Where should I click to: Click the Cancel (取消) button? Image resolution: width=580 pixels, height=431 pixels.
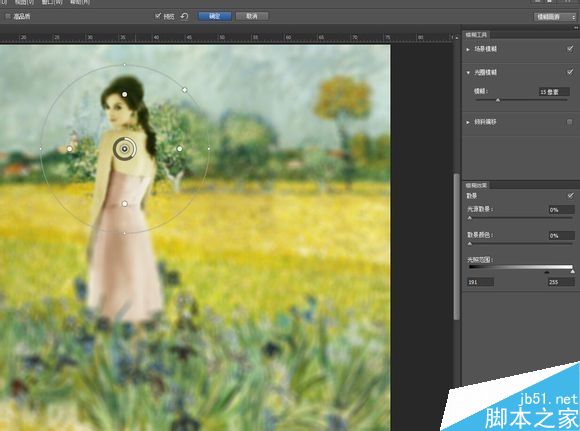pos(252,16)
